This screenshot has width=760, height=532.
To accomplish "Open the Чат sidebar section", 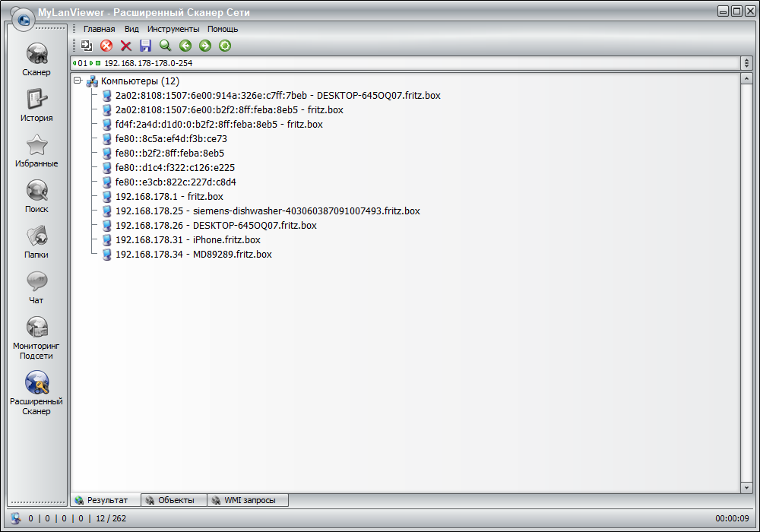I will (x=36, y=287).
